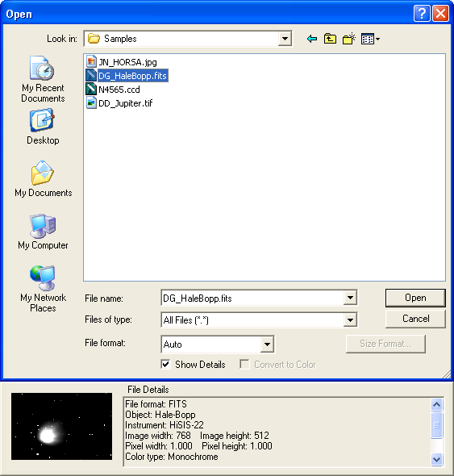The image size is (454, 476).
Task: Expand the Look in folder dropdown
Action: point(285,39)
